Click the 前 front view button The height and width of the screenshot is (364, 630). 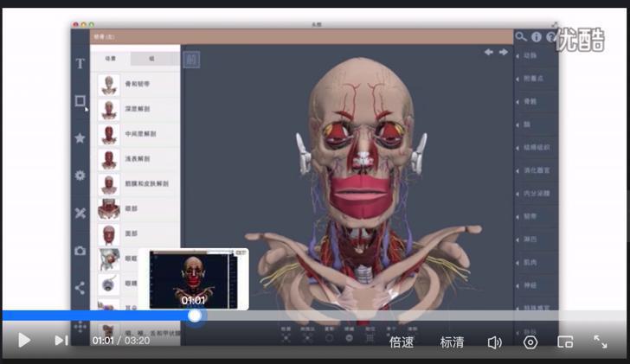(191, 60)
